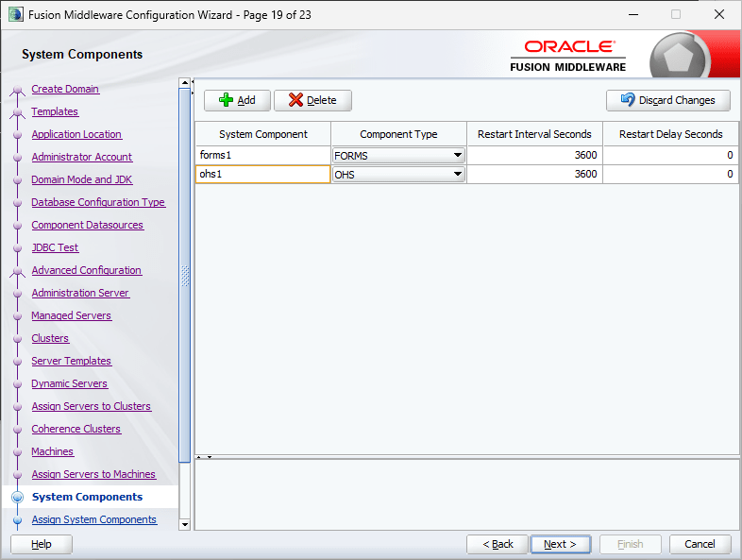The width and height of the screenshot is (742, 560).
Task: Click the Restart Delay Seconds column header
Action: 670,134
